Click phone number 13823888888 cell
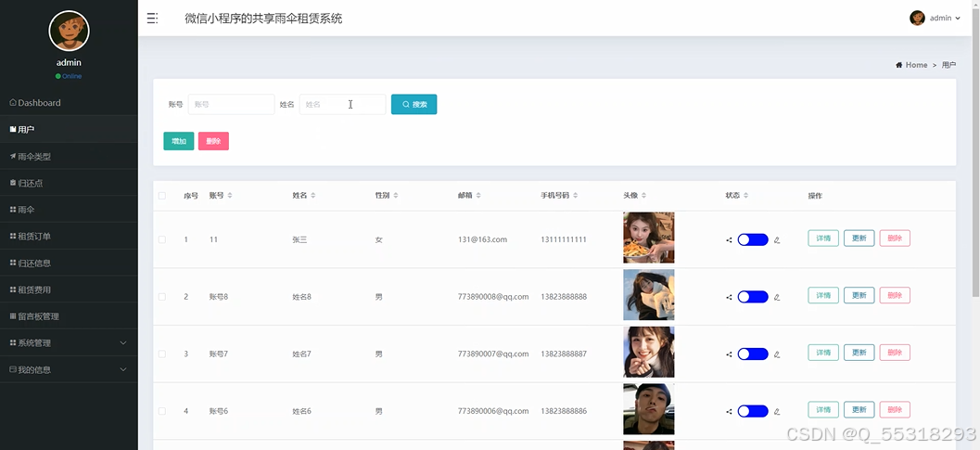Viewport: 980px width, 450px height. [564, 297]
